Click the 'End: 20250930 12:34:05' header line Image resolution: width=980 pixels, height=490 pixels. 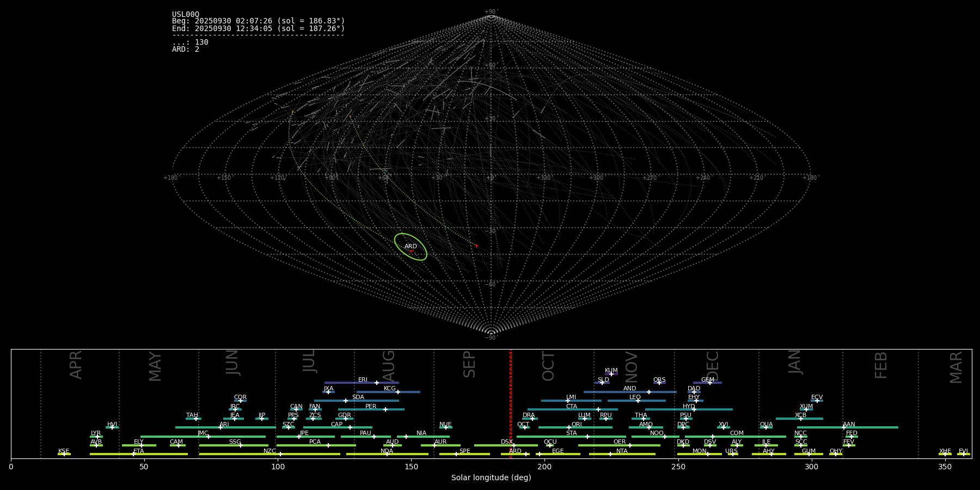coord(259,28)
